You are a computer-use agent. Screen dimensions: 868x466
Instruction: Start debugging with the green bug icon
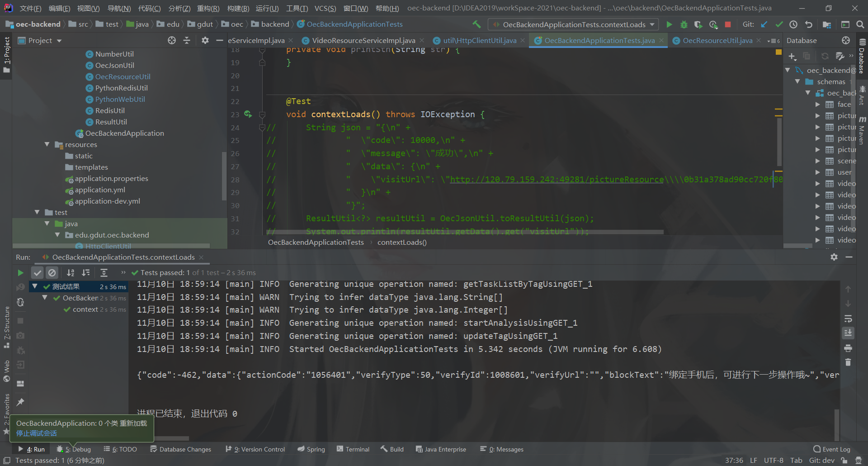tap(684, 24)
